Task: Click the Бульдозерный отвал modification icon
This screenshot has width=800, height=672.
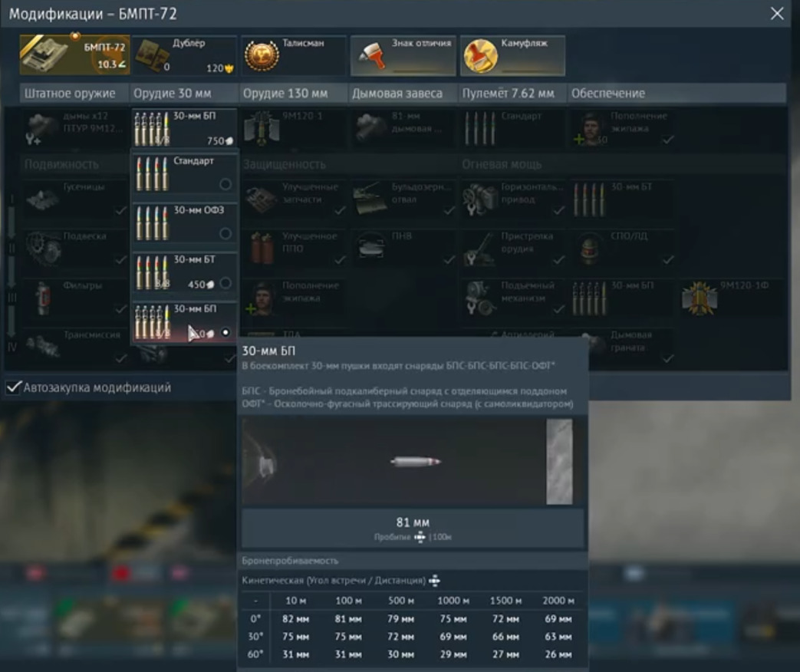Action: click(x=371, y=199)
